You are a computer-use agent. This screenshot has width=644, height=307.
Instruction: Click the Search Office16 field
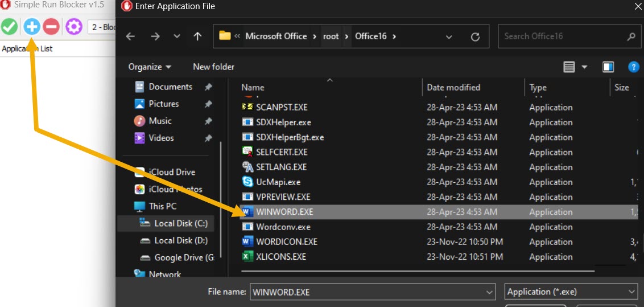coord(569,36)
